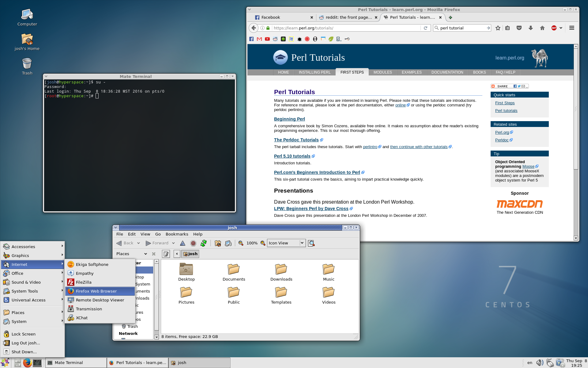The height and width of the screenshot is (368, 588).
Task: Zoom in the file manager view
Action: tap(263, 243)
